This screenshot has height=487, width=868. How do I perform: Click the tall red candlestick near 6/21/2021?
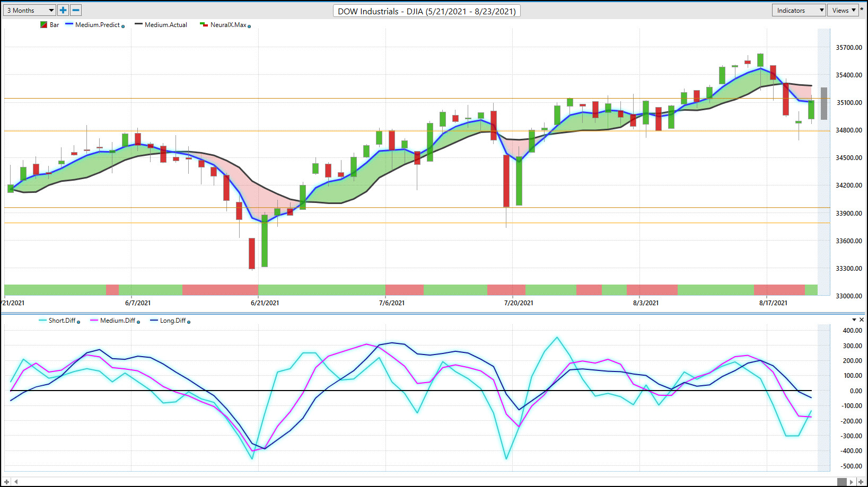click(252, 253)
